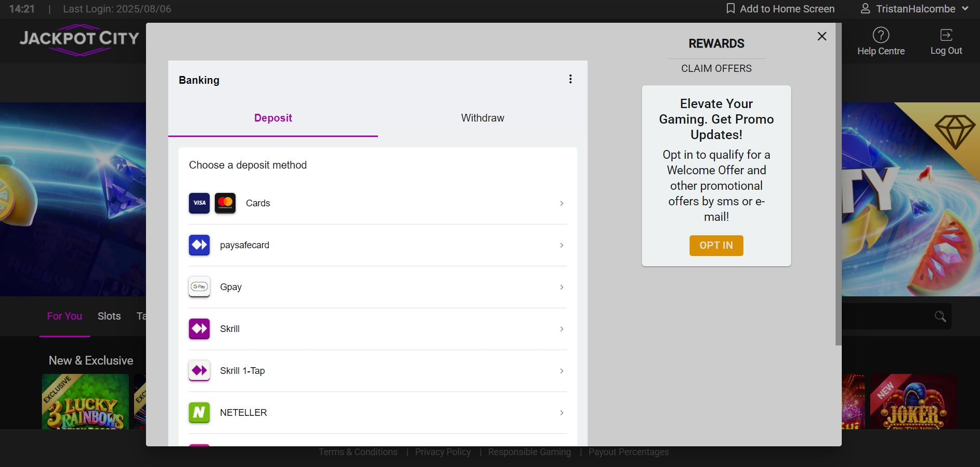Image resolution: width=980 pixels, height=467 pixels.
Task: Select the paysafecard deposit method label
Action: click(x=244, y=245)
